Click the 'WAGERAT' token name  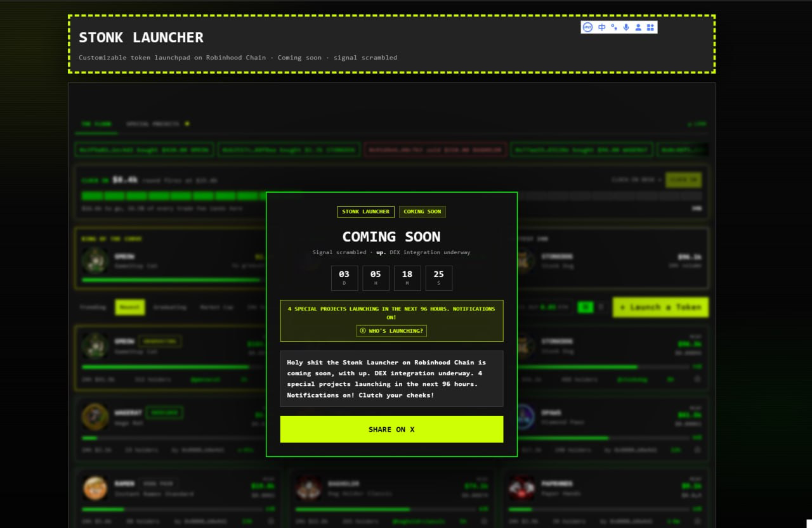129,412
